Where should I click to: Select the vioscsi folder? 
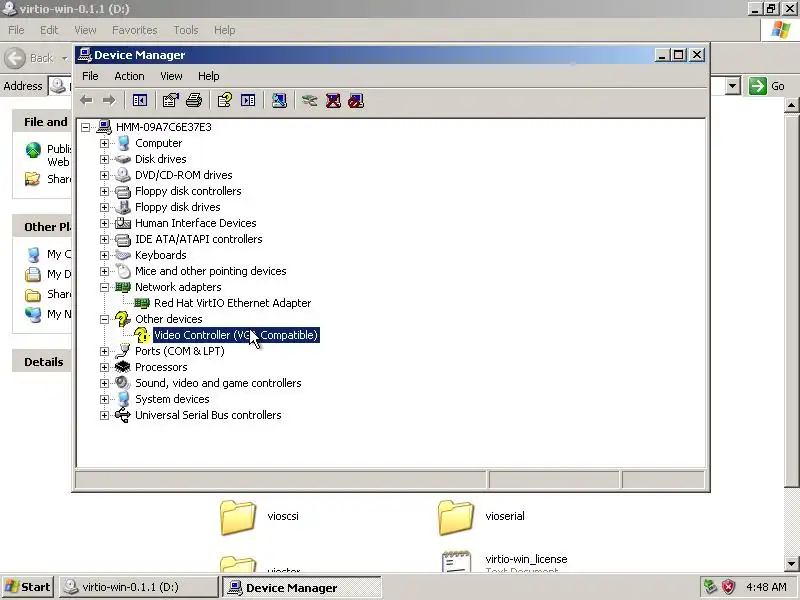click(260, 517)
